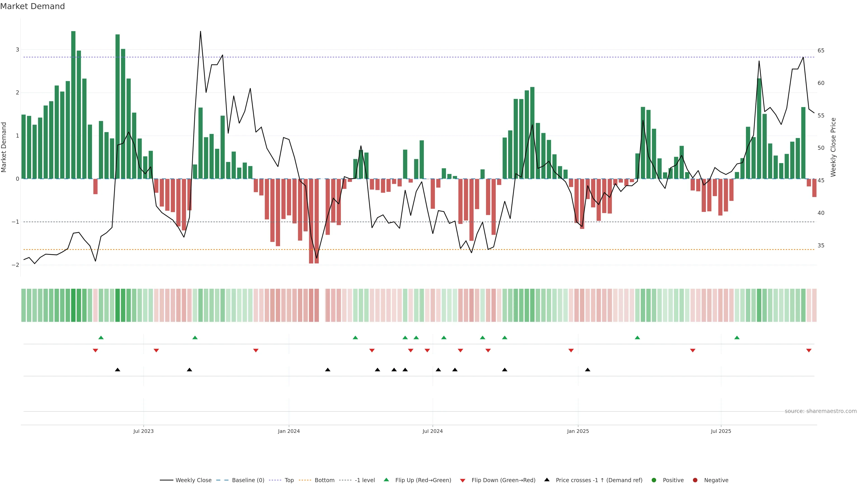This screenshot has width=868, height=488.
Task: Click the rightmost red Flip Down marker
Action: [809, 351]
